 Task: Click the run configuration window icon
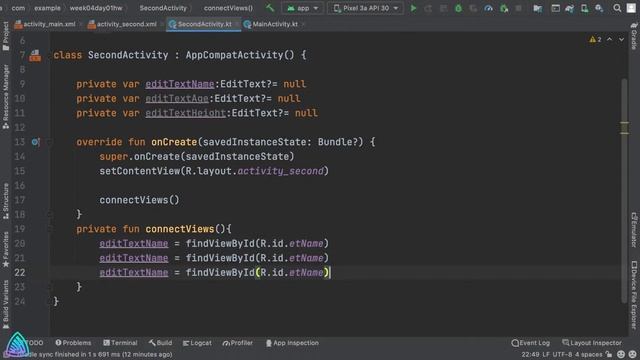(555, 8)
